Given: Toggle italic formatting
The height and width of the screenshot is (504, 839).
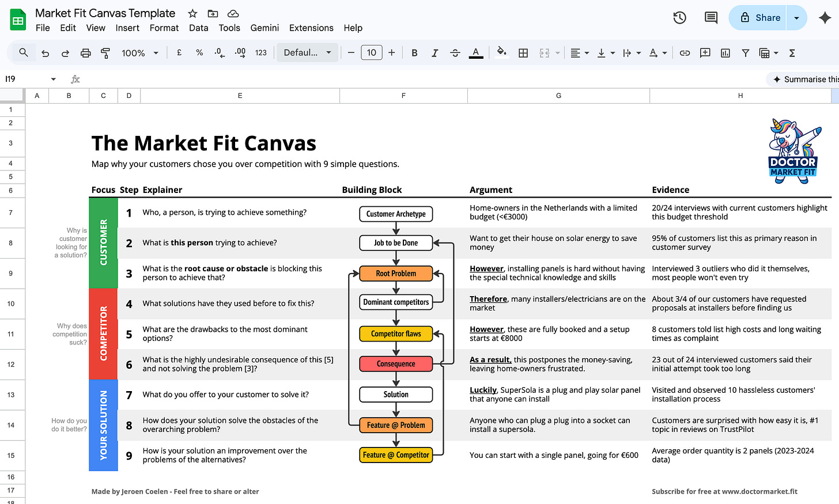Looking at the screenshot, I should [434, 53].
